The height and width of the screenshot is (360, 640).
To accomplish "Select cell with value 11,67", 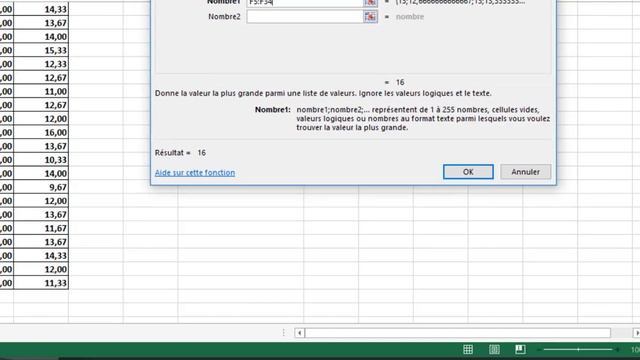I will (41, 228).
